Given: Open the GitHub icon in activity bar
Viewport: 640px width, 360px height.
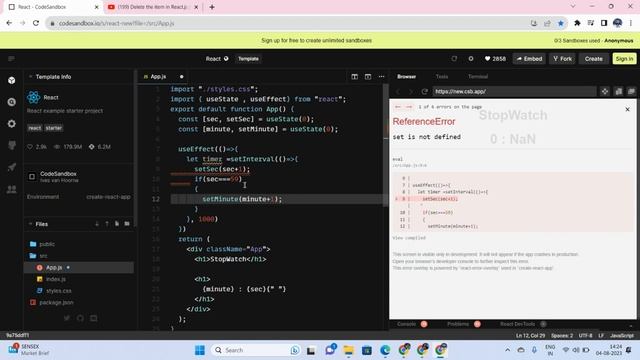Looking at the screenshot, I should point(11,145).
